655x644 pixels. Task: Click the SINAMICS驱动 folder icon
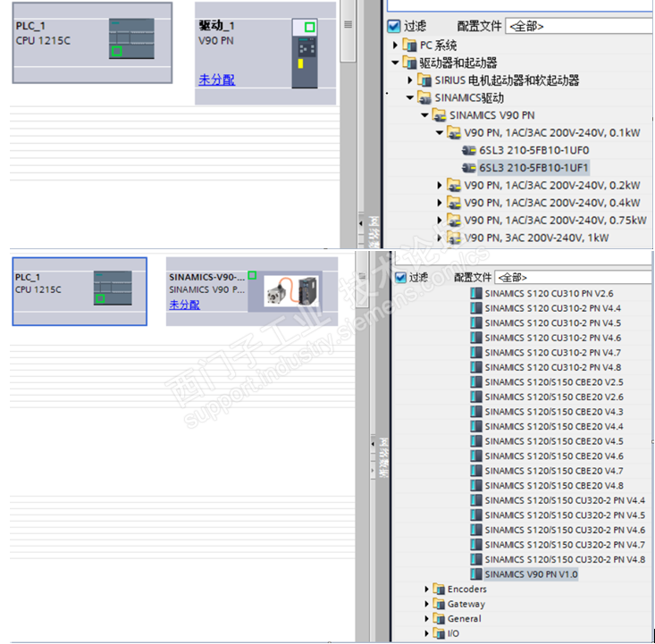pos(424,97)
